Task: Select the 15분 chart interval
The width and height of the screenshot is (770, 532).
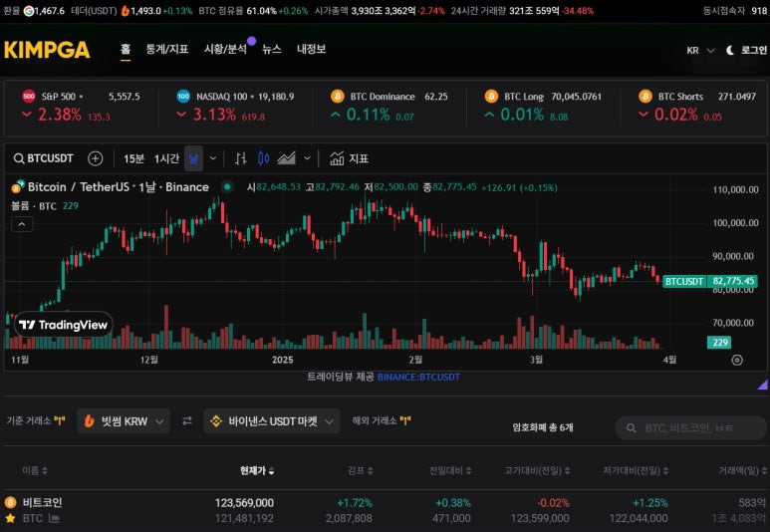Action: coord(133,158)
